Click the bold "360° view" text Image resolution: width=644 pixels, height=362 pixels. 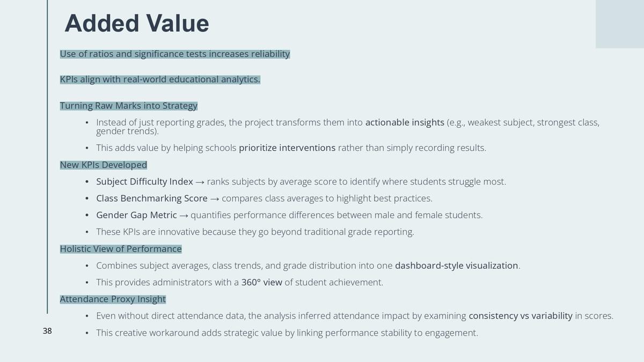coord(261,283)
